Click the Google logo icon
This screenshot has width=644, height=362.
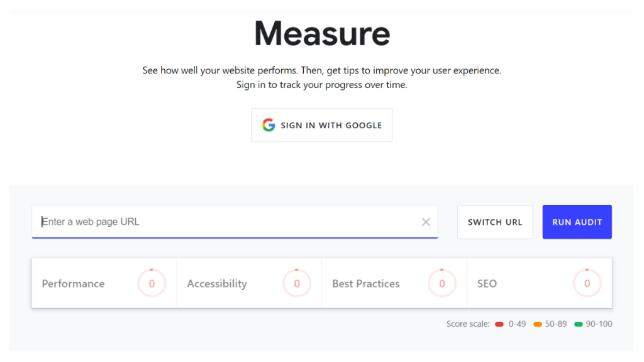pos(268,125)
